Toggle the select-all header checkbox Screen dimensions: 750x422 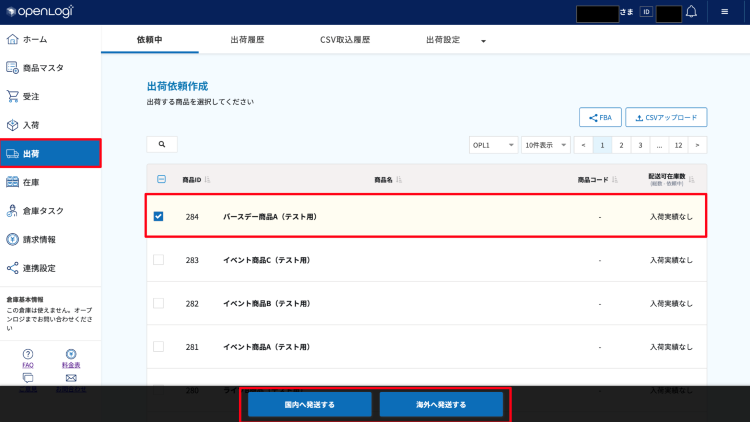161,179
